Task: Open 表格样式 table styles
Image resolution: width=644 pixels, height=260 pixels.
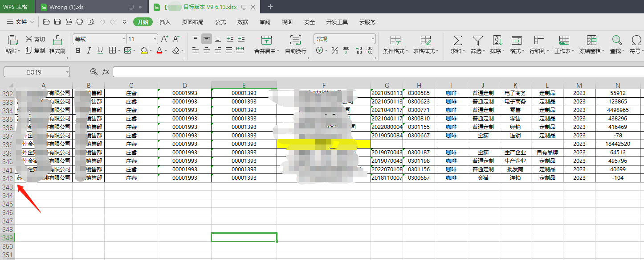Action: [x=426, y=45]
